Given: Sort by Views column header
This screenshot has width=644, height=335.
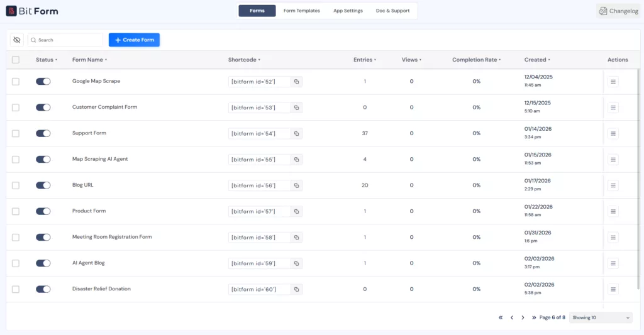Looking at the screenshot, I should (411, 60).
